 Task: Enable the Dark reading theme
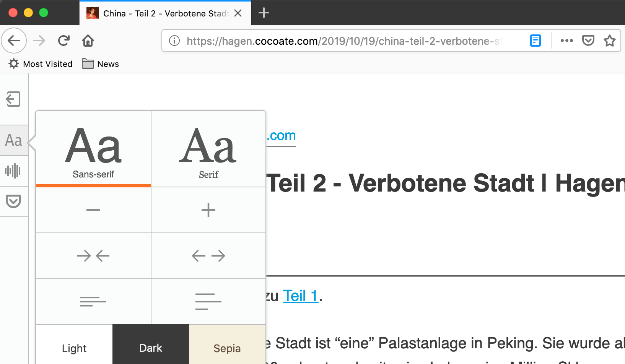(150, 348)
